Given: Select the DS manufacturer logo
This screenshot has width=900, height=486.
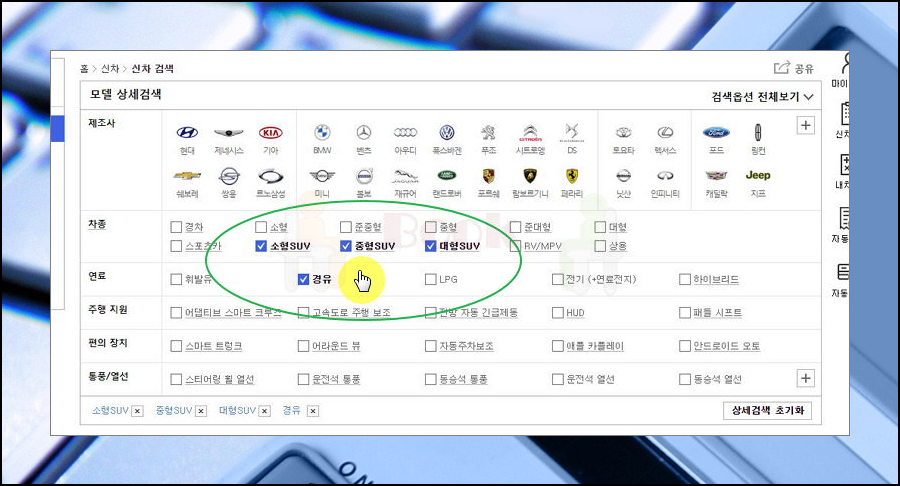Looking at the screenshot, I should point(572,133).
